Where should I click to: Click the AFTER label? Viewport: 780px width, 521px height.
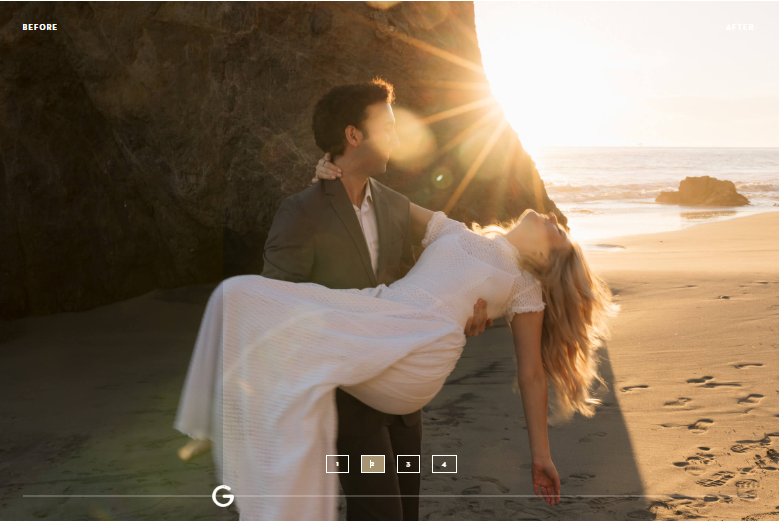coord(741,27)
